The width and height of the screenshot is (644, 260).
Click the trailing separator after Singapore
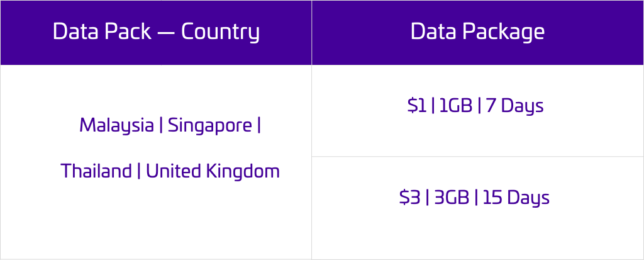[258, 125]
